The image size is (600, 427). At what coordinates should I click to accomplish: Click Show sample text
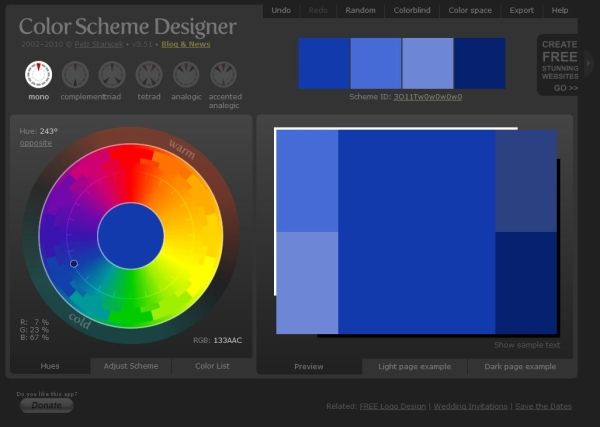pyautogui.click(x=527, y=345)
